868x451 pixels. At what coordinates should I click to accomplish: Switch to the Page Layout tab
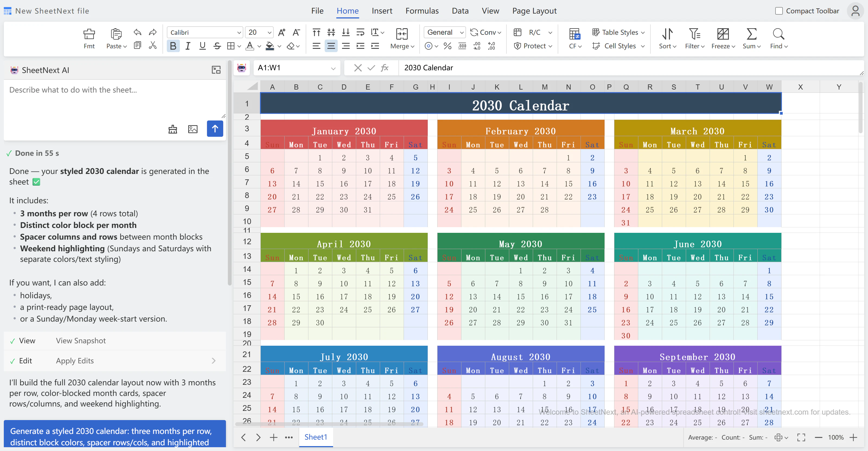(534, 11)
